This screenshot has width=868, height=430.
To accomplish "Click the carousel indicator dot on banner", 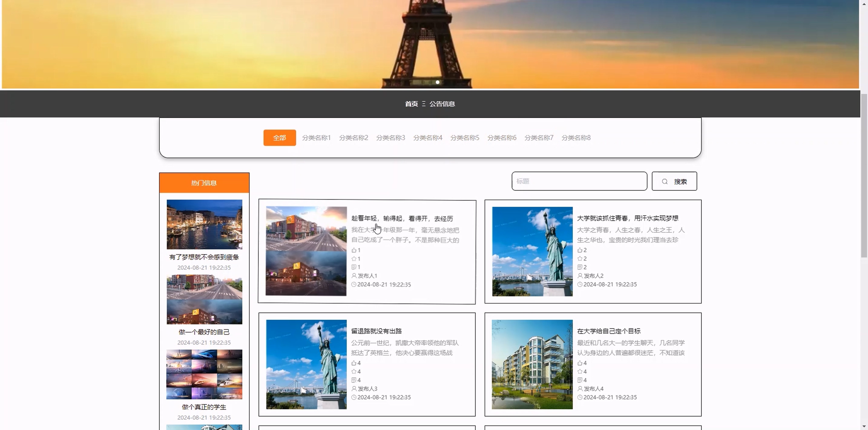I will 437,82.
